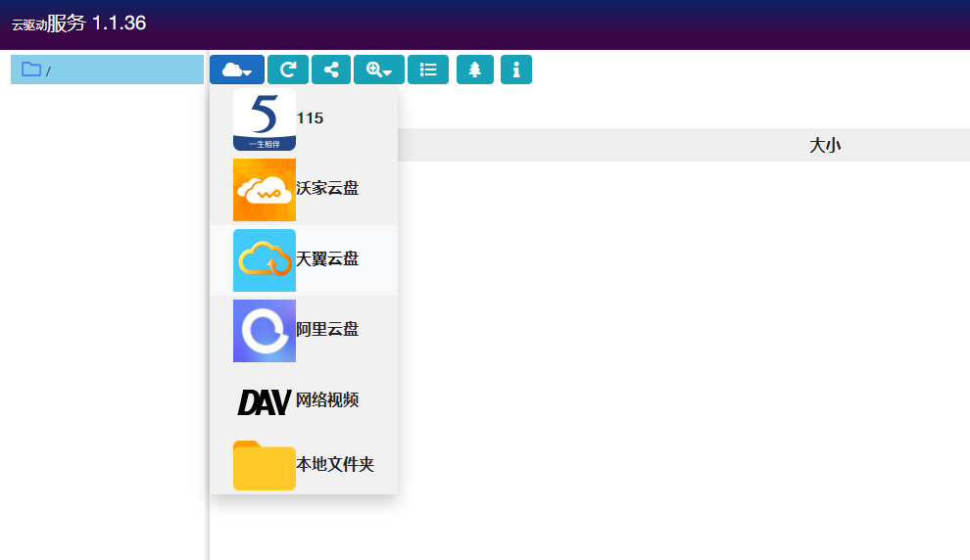The width and height of the screenshot is (970, 560).
Task: Open the cloud drive dropdown button
Action: 237,70
